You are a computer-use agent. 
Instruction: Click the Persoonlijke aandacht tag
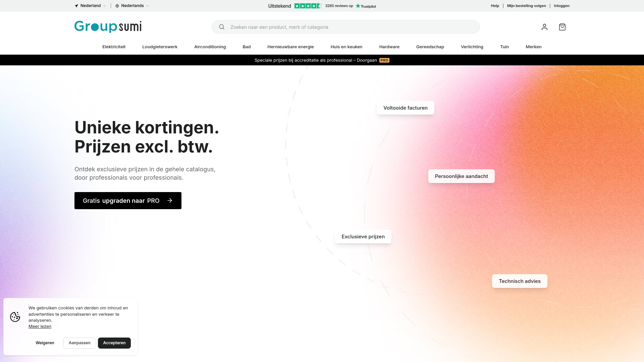coord(462,176)
